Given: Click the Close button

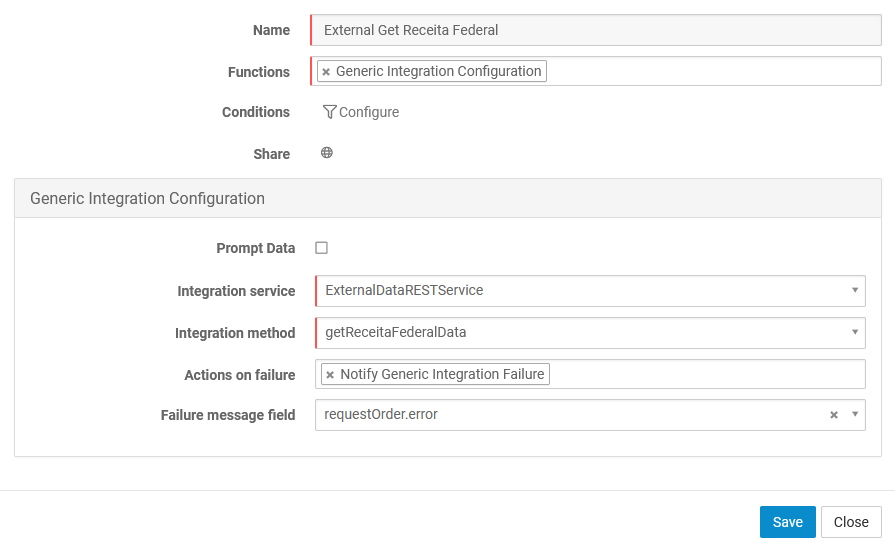Looking at the screenshot, I should click(851, 522).
